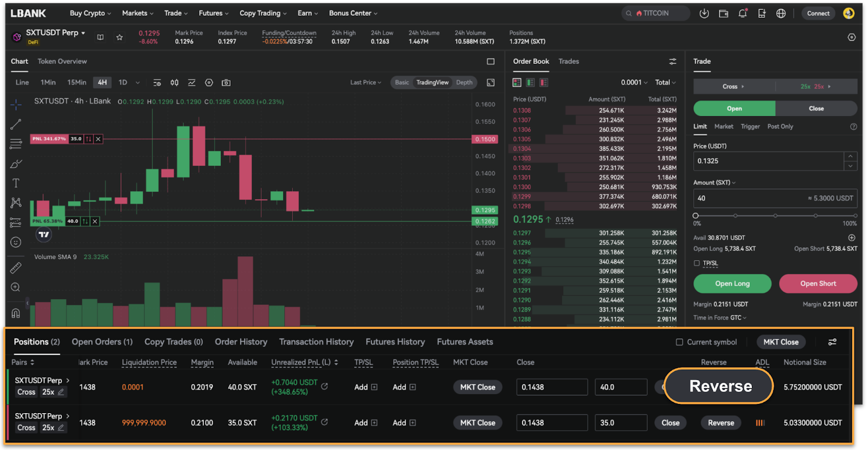Toggle the magnet mode icon
This screenshot has height=450, width=868.
(x=16, y=313)
